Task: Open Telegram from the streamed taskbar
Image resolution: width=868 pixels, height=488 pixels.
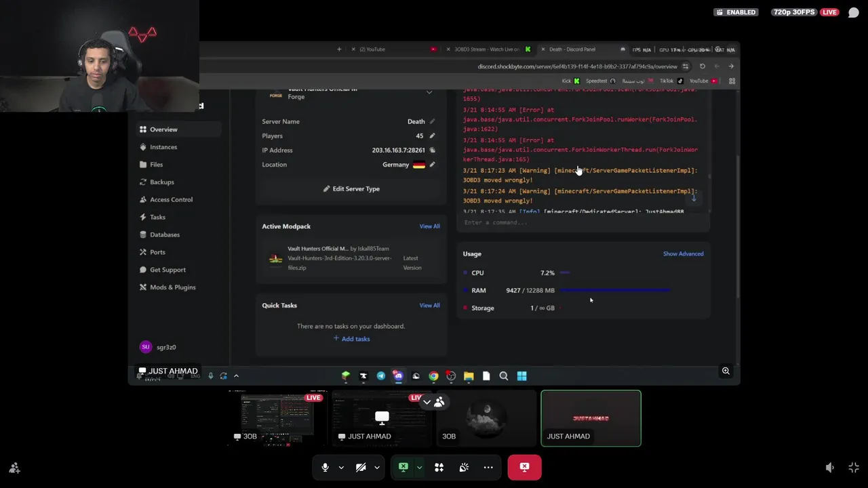Action: pyautogui.click(x=381, y=376)
